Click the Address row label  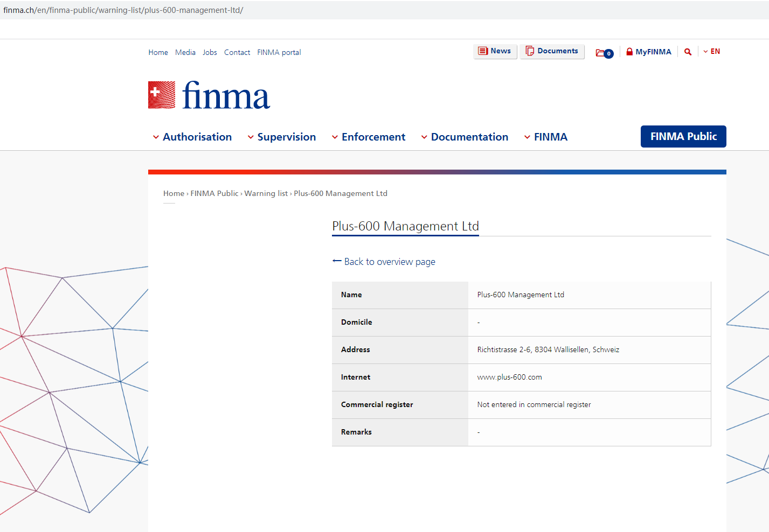356,349
